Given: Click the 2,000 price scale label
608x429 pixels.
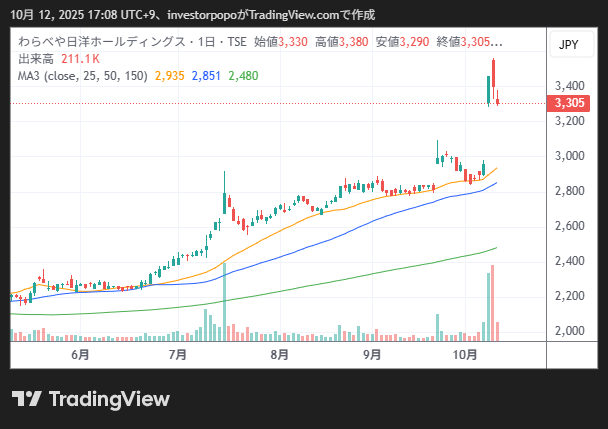Looking at the screenshot, I should 568,331.
